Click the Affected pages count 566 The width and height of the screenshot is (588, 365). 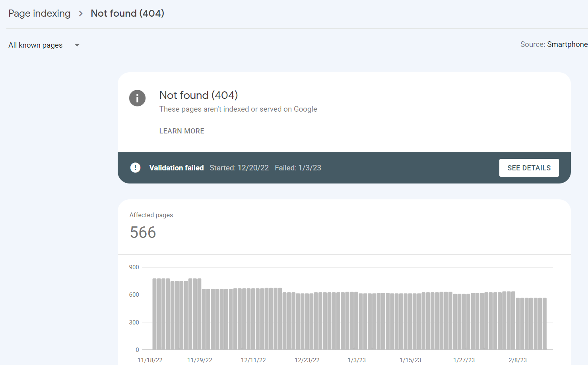click(143, 232)
